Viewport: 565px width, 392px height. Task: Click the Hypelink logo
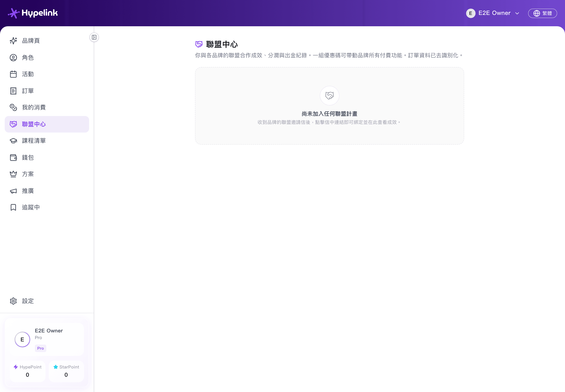33,13
